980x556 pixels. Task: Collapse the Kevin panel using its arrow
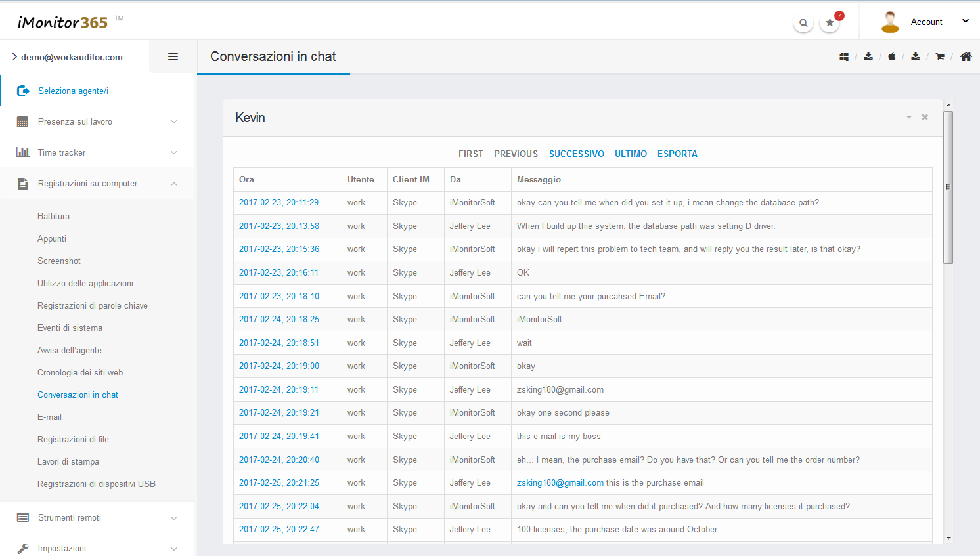[909, 118]
